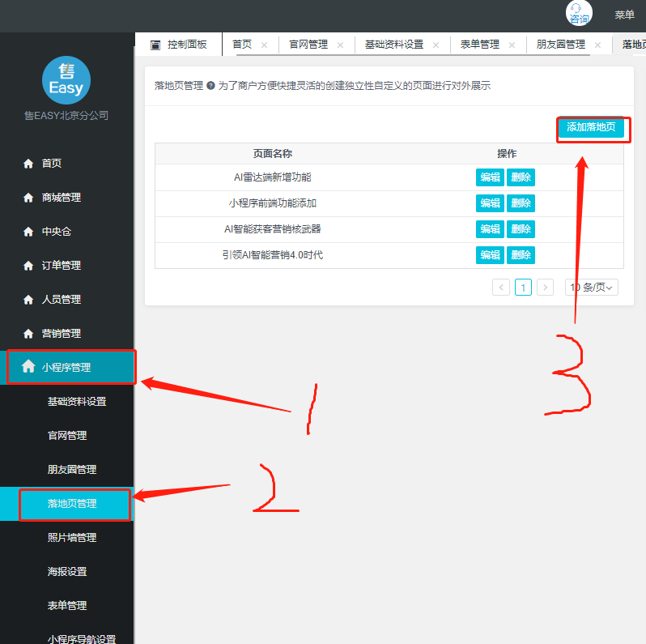Switch to the 基础资料设置 tab

(x=394, y=44)
